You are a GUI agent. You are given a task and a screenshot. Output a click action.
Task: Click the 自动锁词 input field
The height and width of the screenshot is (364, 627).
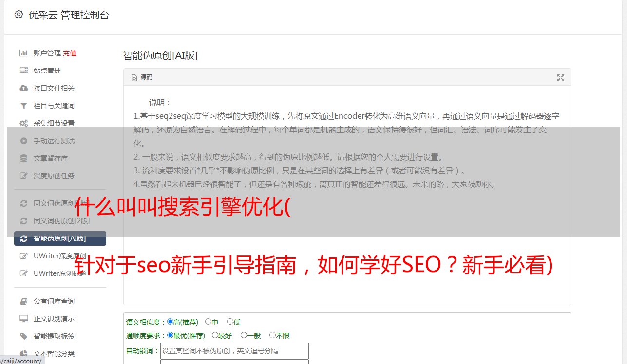coord(234,351)
